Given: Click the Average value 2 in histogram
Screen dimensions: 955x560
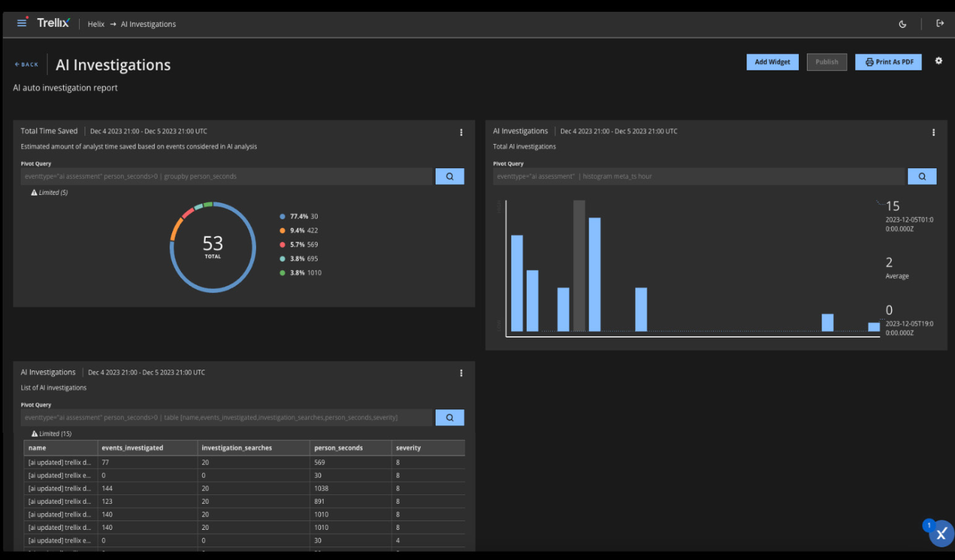Looking at the screenshot, I should 889,263.
